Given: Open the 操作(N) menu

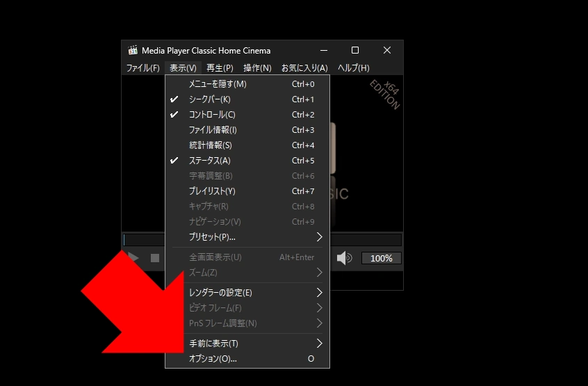Looking at the screenshot, I should [x=257, y=68].
